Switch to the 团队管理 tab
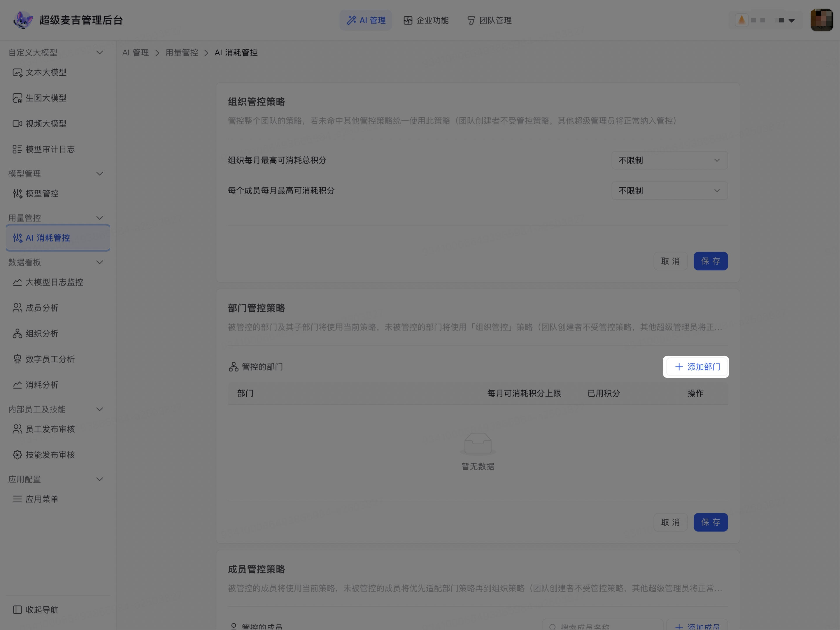 coord(489,20)
